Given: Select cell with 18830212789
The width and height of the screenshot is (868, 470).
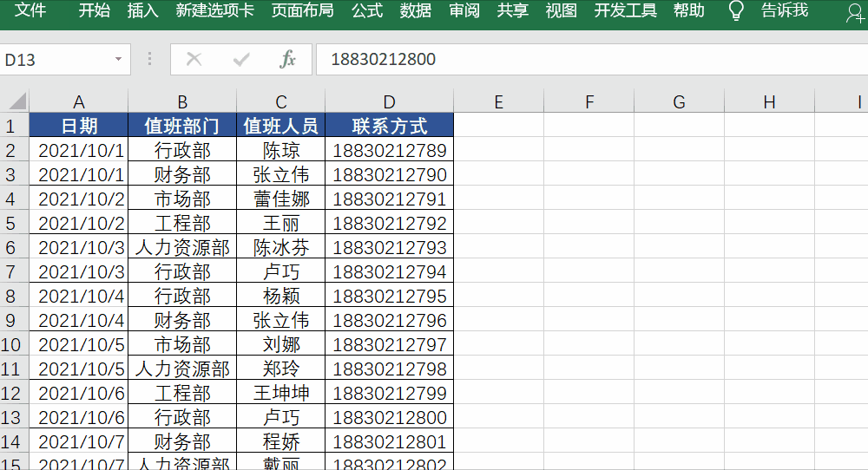Looking at the screenshot, I should point(389,150).
